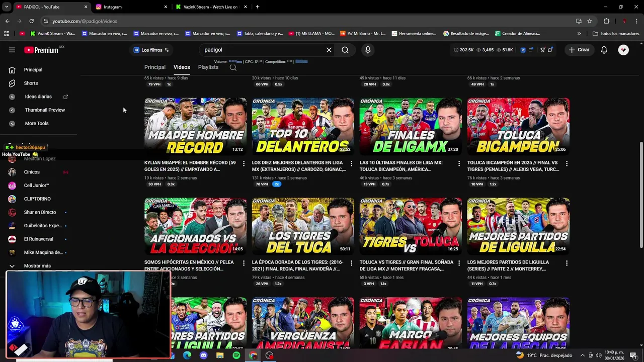
Task: Open the Creador de Alineaci... bookmark
Action: (x=518, y=34)
